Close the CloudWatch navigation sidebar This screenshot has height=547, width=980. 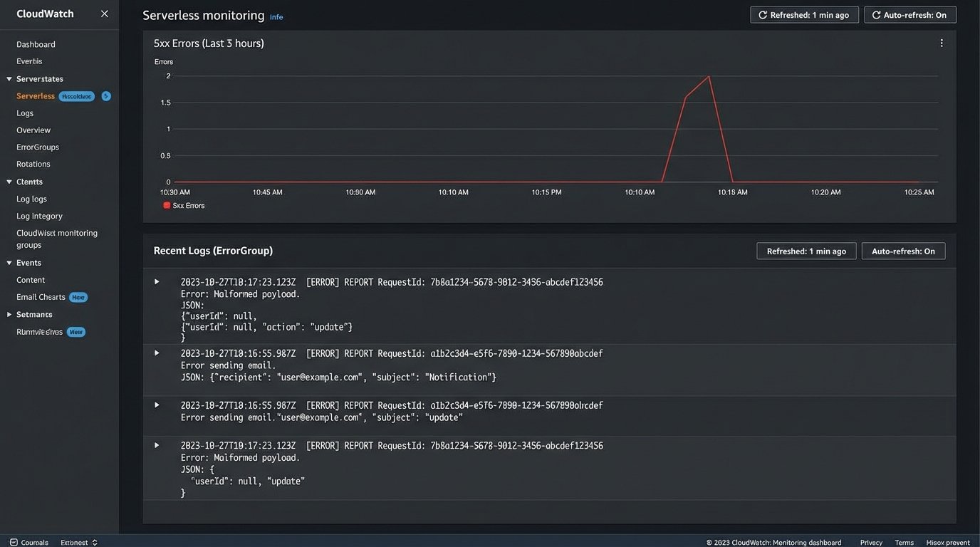point(104,13)
